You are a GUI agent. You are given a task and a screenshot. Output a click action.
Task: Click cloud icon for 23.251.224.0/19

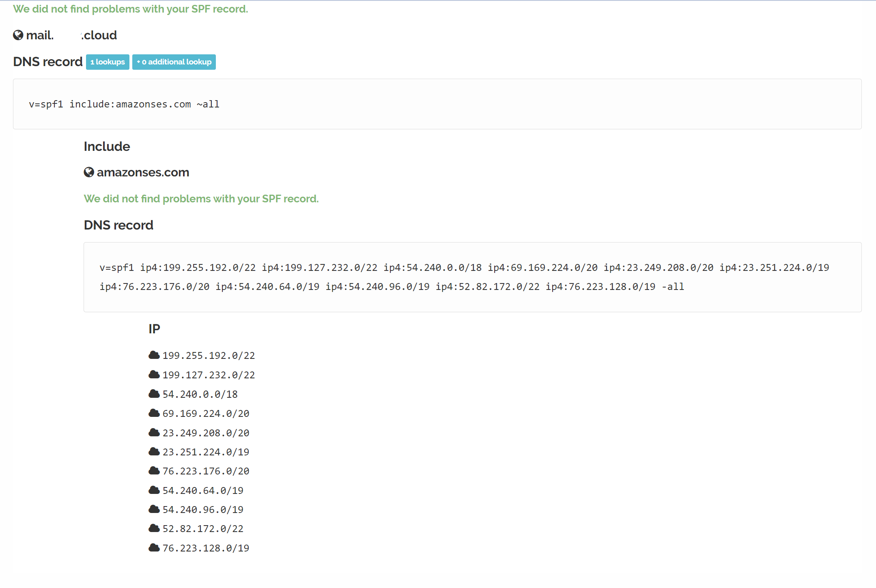point(154,452)
